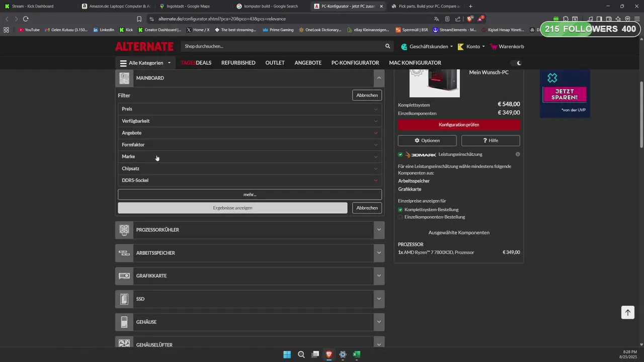
Task: Open the Konto dropdown
Action: point(471,46)
